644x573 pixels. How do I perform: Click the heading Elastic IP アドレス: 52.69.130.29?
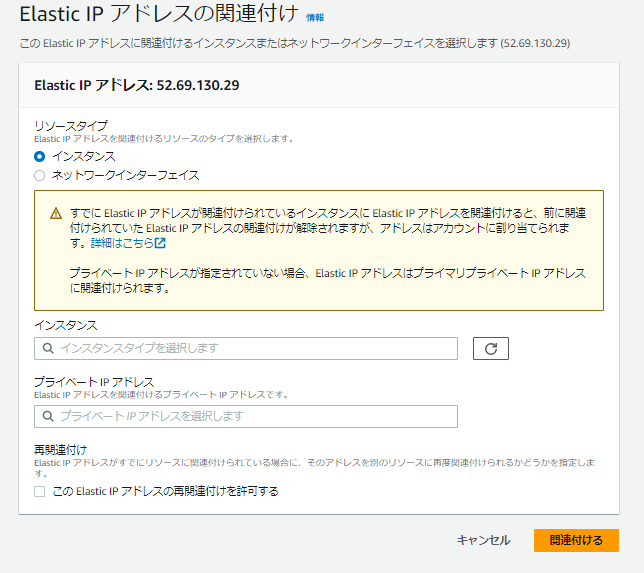coord(137,85)
